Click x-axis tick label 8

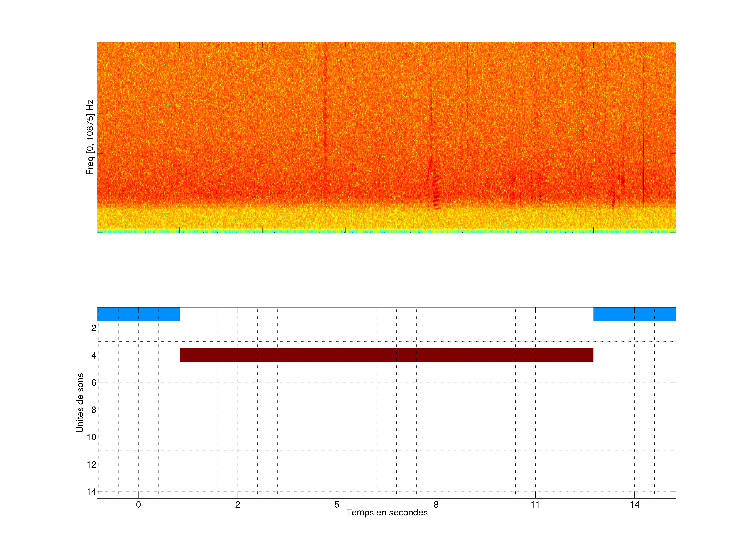436,505
